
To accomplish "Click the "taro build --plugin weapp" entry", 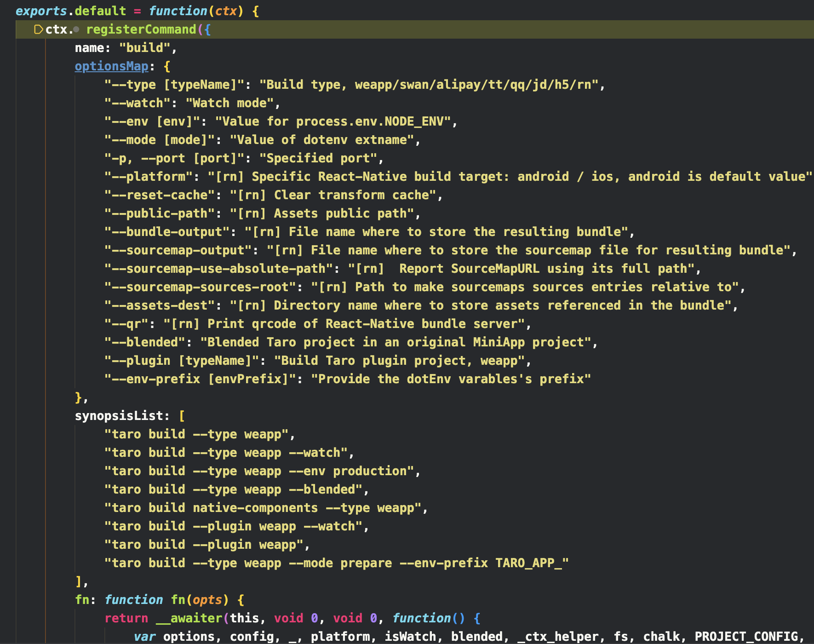I will pos(204,545).
